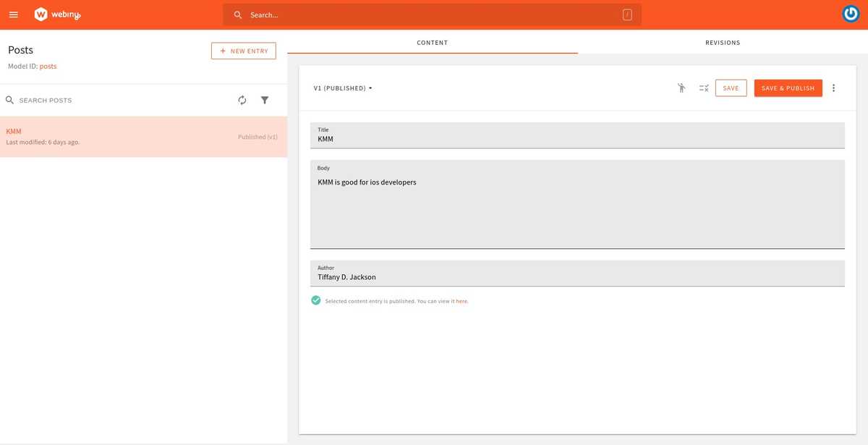Save the entry without publishing

[731, 87]
